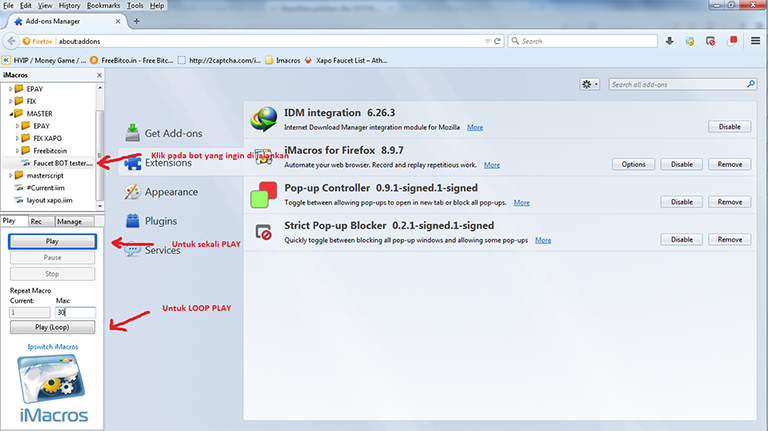The height and width of the screenshot is (431, 768).
Task: Open the Tools menu
Action: (x=135, y=5)
